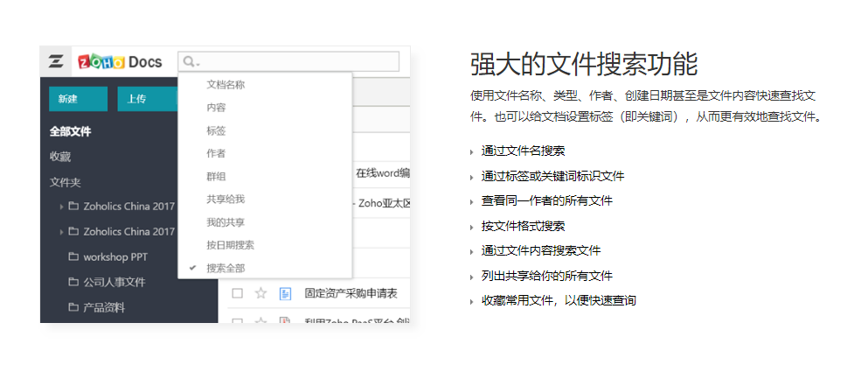Click the 上传 button
Screen dimensions: 868x365
tap(147, 99)
